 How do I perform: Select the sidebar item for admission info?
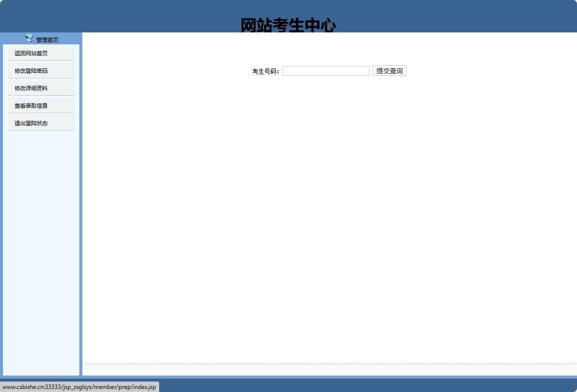click(31, 105)
